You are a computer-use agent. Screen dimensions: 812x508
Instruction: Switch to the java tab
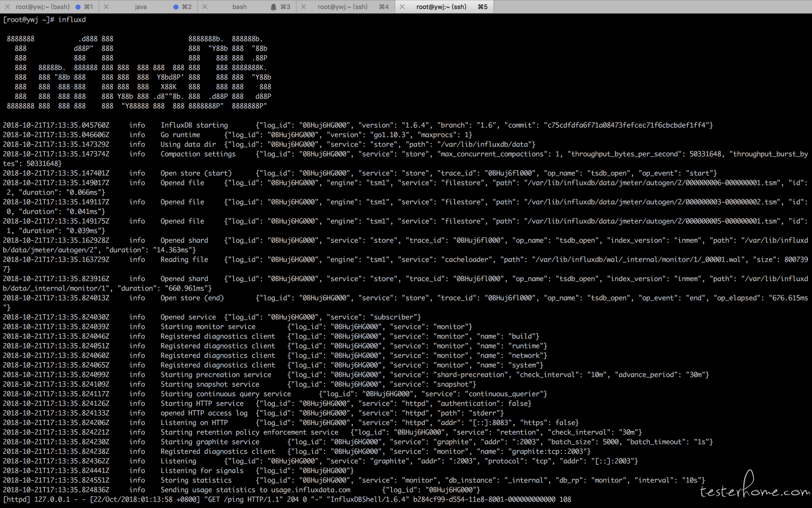click(x=141, y=7)
